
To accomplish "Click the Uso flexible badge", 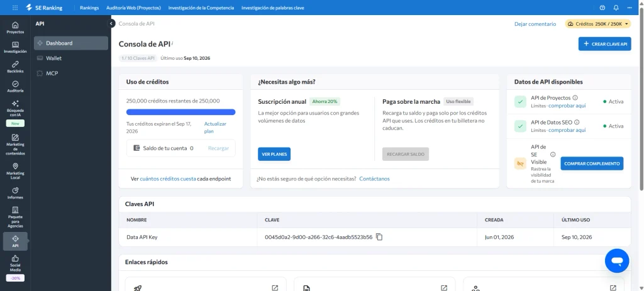I will [x=458, y=101].
